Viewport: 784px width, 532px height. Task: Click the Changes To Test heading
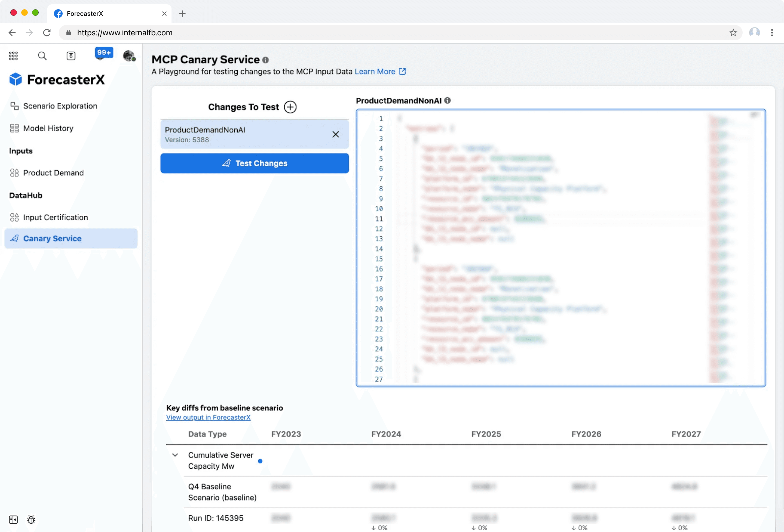pyautogui.click(x=244, y=107)
